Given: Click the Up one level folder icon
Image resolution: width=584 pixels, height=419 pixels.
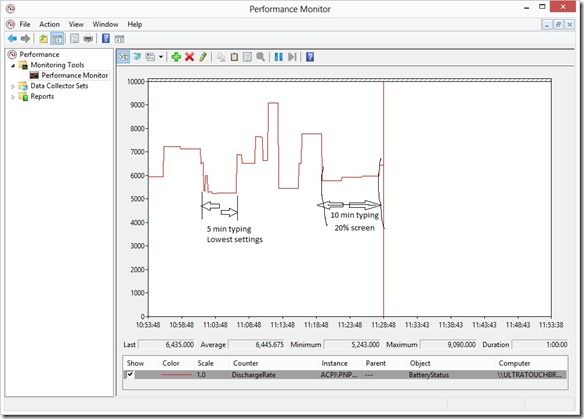Looking at the screenshot, I should [44, 38].
